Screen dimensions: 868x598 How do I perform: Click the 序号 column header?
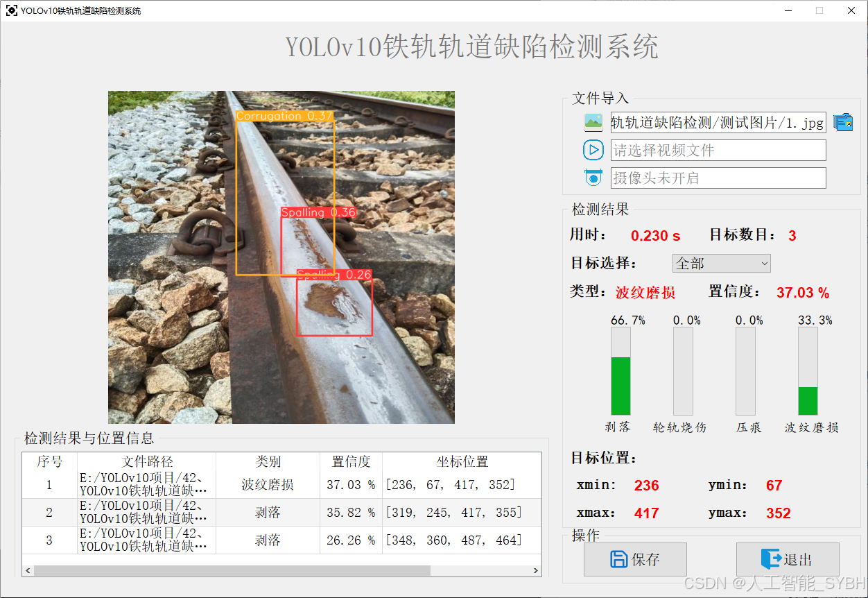[49, 461]
